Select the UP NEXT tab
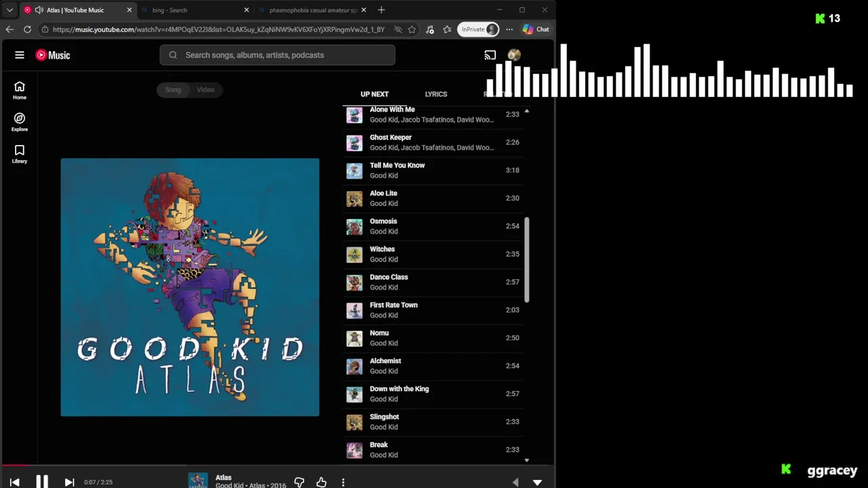The image size is (868, 488). coord(374,94)
